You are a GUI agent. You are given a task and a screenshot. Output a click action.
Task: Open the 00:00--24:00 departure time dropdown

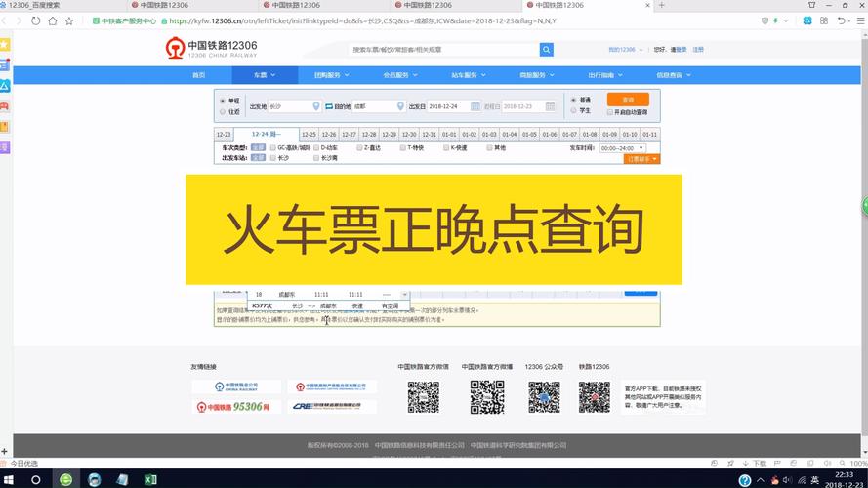[x=622, y=148]
